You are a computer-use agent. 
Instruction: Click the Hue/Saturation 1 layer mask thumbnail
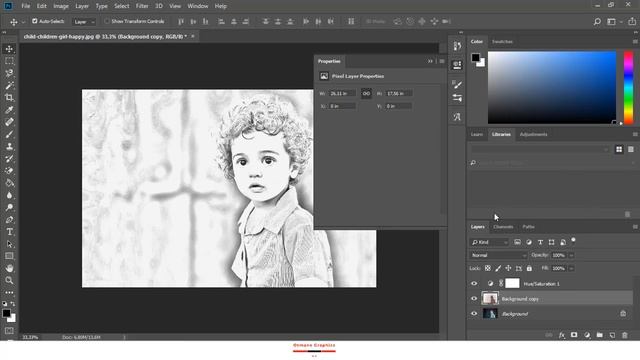512,283
